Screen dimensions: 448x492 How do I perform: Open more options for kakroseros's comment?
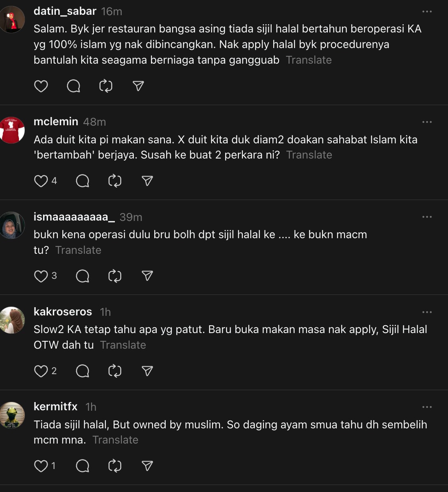click(427, 312)
